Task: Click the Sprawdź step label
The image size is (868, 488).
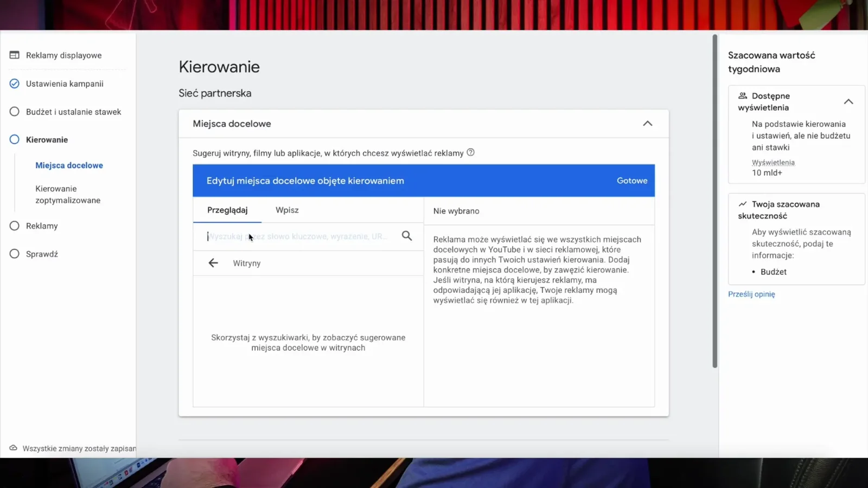Action: click(x=42, y=254)
